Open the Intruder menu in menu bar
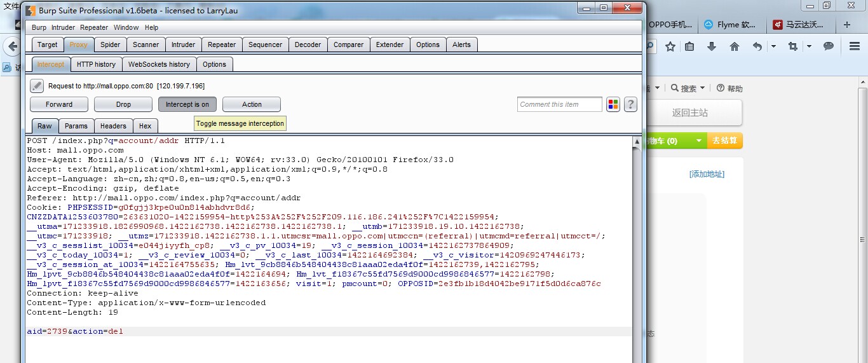This screenshot has height=363, width=868. click(x=63, y=27)
